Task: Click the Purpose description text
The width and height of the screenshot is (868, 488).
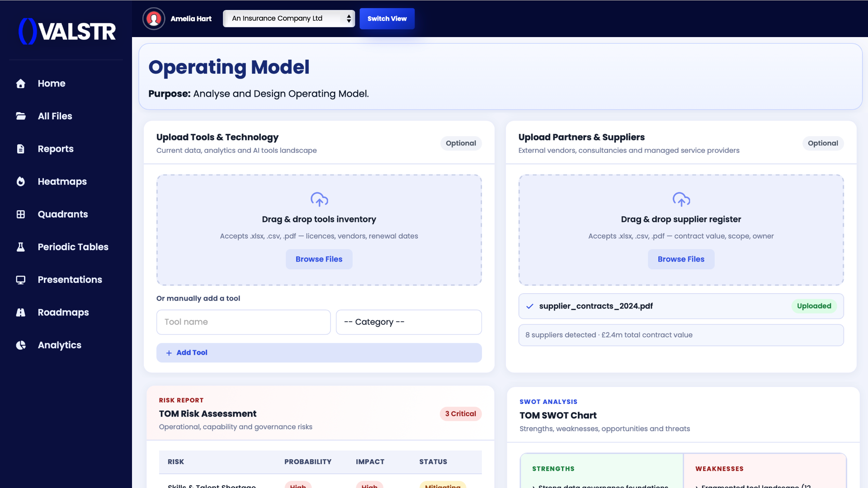Action: point(259,94)
